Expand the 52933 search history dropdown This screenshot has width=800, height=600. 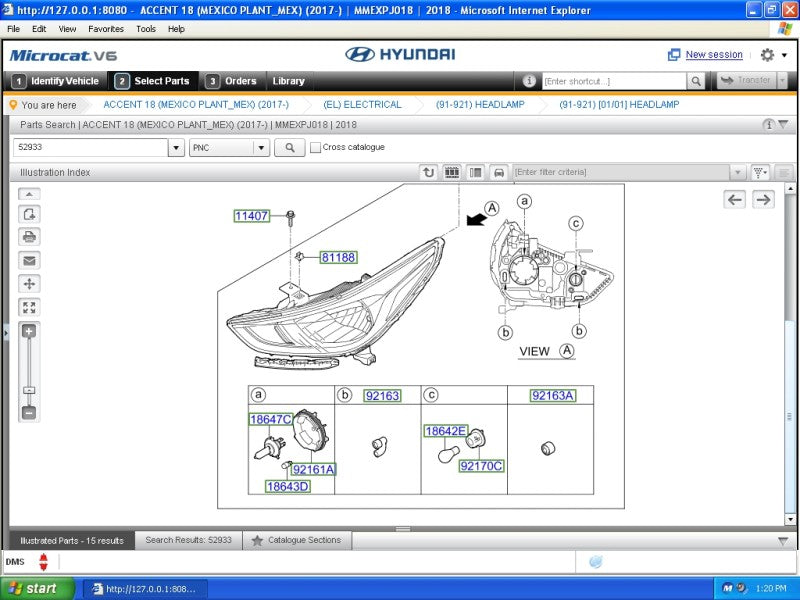[x=176, y=148]
